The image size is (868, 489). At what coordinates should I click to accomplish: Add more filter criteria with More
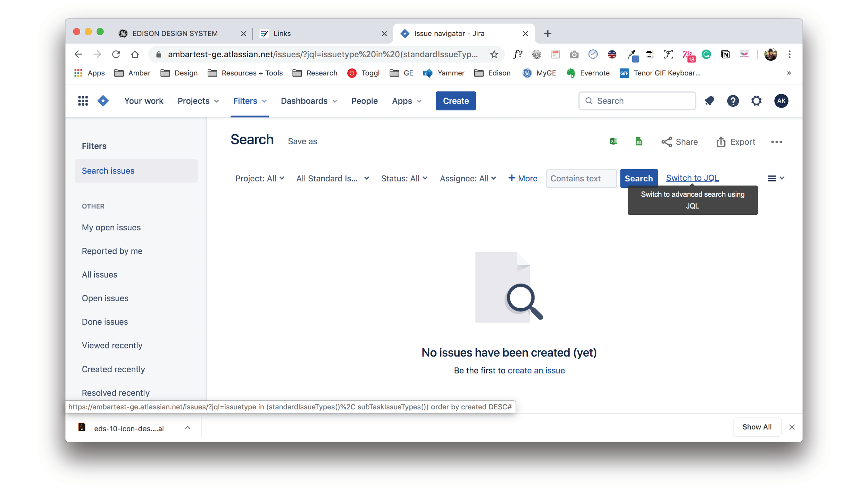pyautogui.click(x=522, y=178)
